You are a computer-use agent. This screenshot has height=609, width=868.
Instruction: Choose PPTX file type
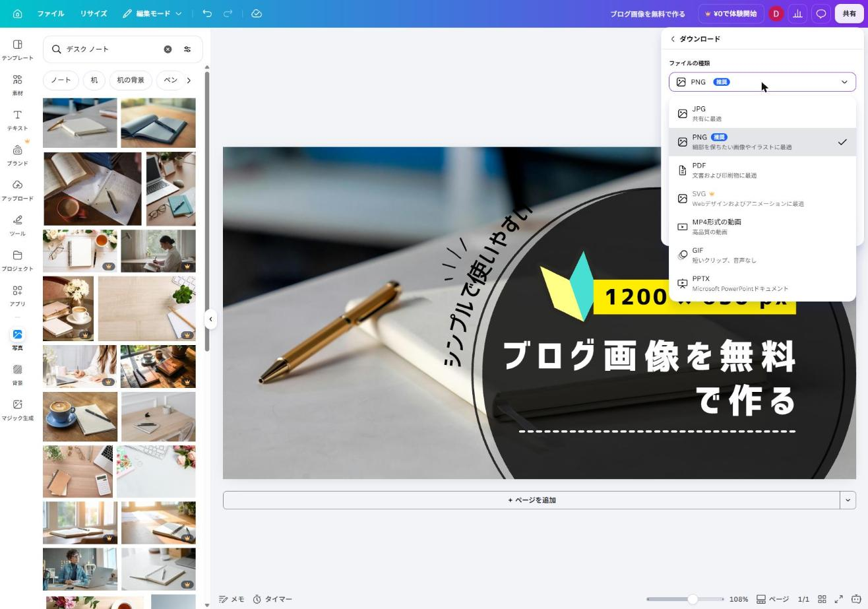pyautogui.click(x=762, y=283)
